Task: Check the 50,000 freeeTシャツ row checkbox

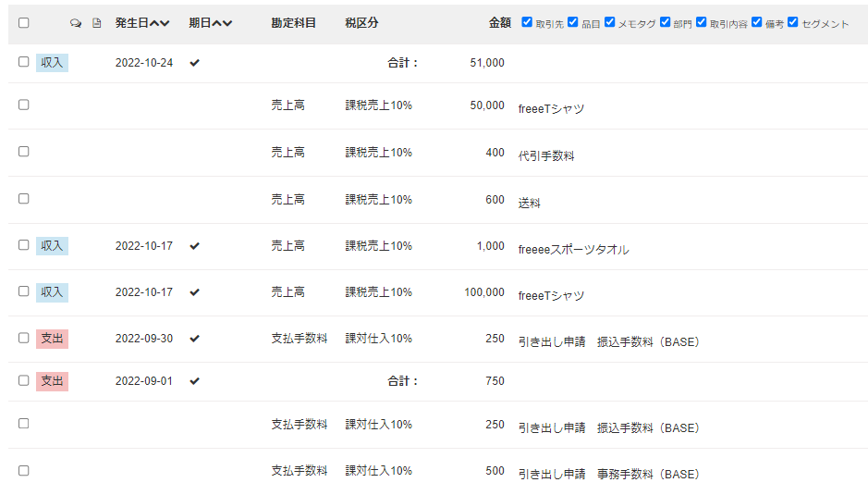Action: (x=23, y=105)
